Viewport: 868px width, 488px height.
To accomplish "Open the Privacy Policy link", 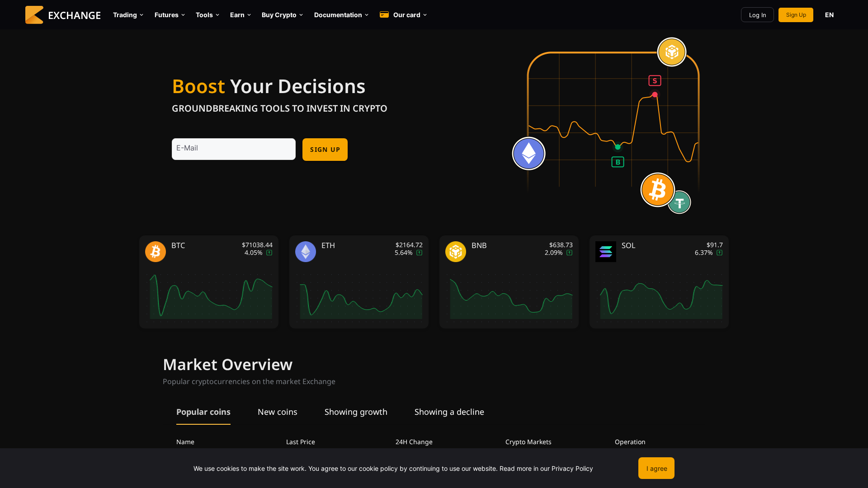I will 572,468.
